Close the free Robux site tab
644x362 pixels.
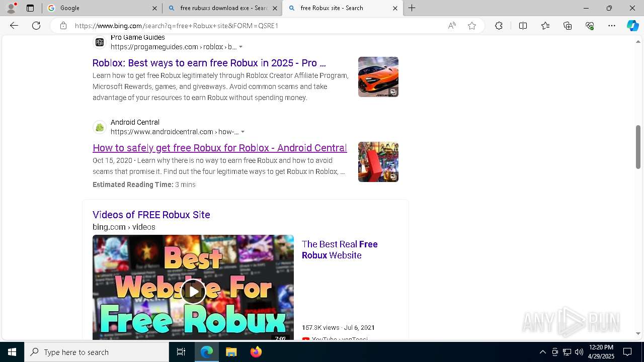tap(395, 8)
